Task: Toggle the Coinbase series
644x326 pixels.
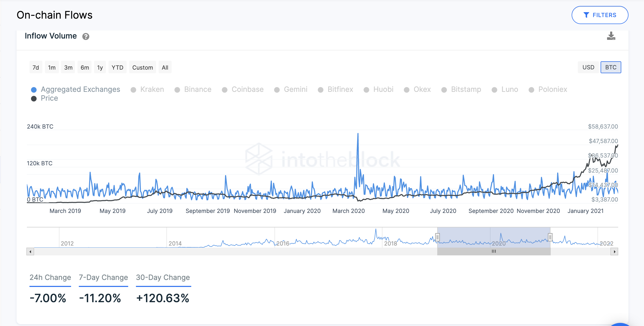Action: pos(243,90)
